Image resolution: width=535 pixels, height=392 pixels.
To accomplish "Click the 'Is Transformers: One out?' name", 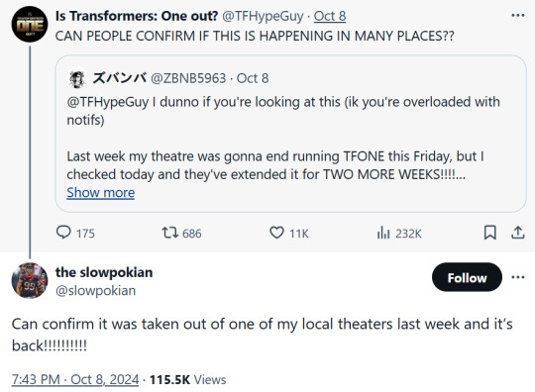I will click(137, 16).
